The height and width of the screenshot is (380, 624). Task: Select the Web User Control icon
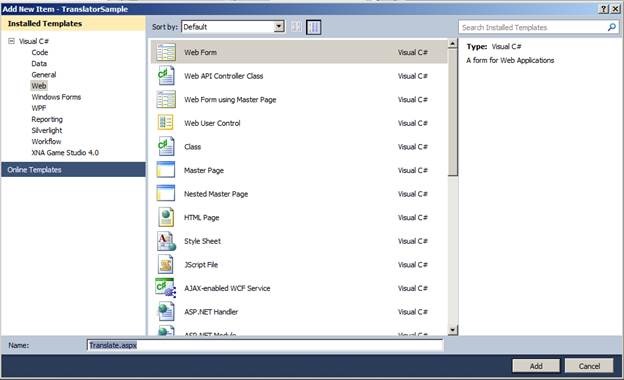click(166, 123)
